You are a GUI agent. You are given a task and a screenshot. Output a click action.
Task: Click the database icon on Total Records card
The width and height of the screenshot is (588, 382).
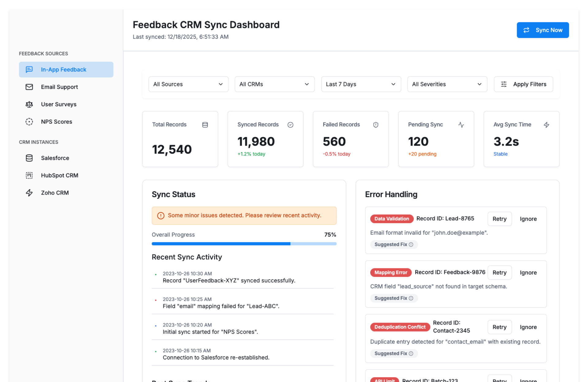pos(205,125)
